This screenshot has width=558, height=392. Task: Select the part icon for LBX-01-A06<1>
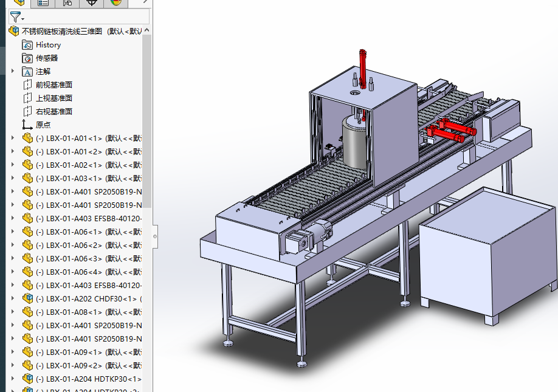(27, 232)
